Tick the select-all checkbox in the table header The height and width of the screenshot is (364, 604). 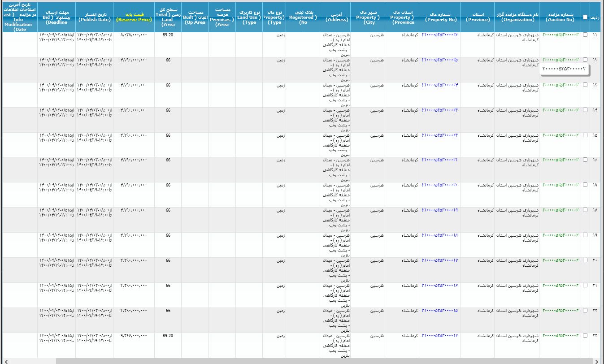tap(585, 17)
